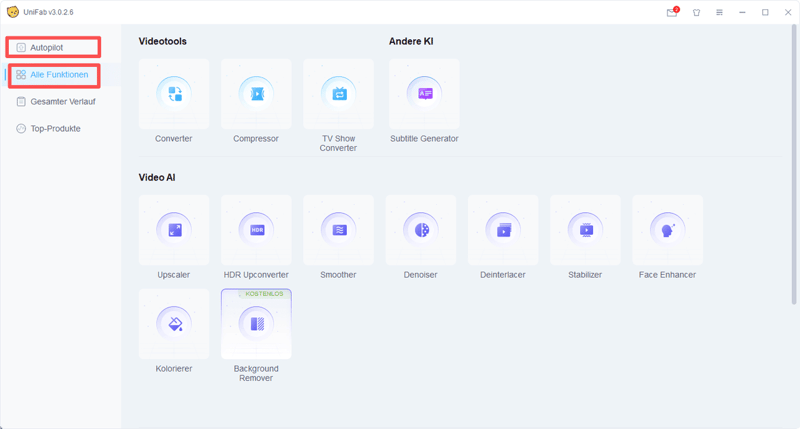Click the shirt skin icon in title bar
The height and width of the screenshot is (429, 800).
point(696,12)
